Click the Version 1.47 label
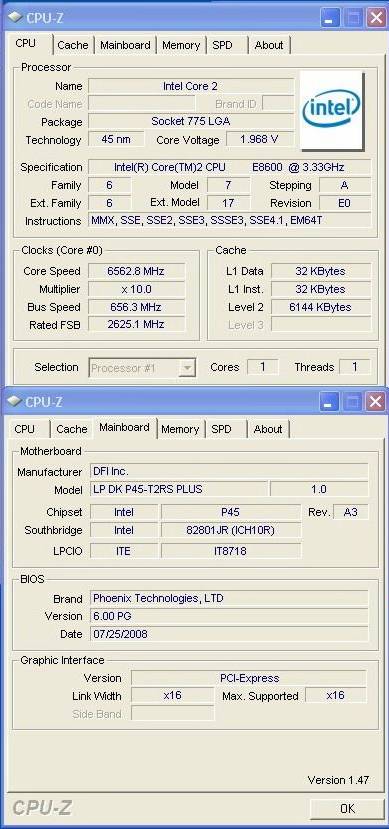 (338, 780)
